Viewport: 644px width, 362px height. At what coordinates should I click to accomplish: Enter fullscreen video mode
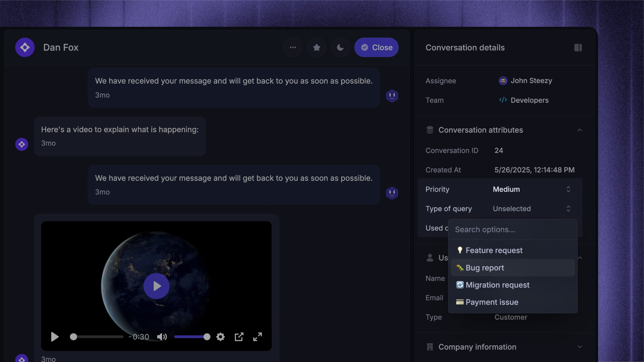pos(257,337)
